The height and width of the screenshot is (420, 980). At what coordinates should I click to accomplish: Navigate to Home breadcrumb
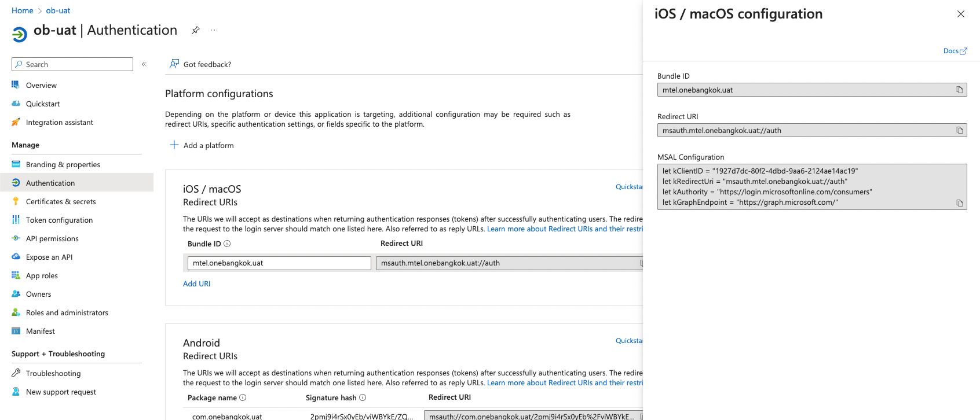coord(23,10)
